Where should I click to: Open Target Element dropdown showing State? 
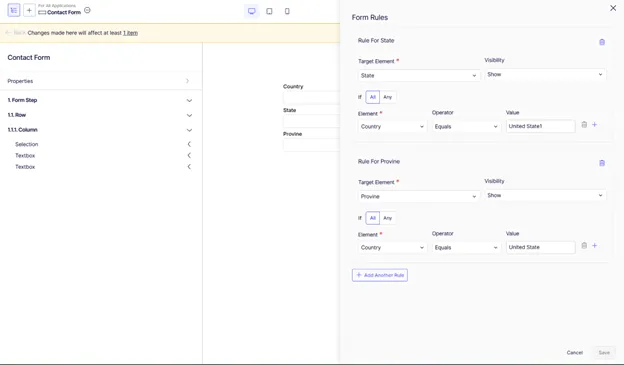(x=418, y=75)
